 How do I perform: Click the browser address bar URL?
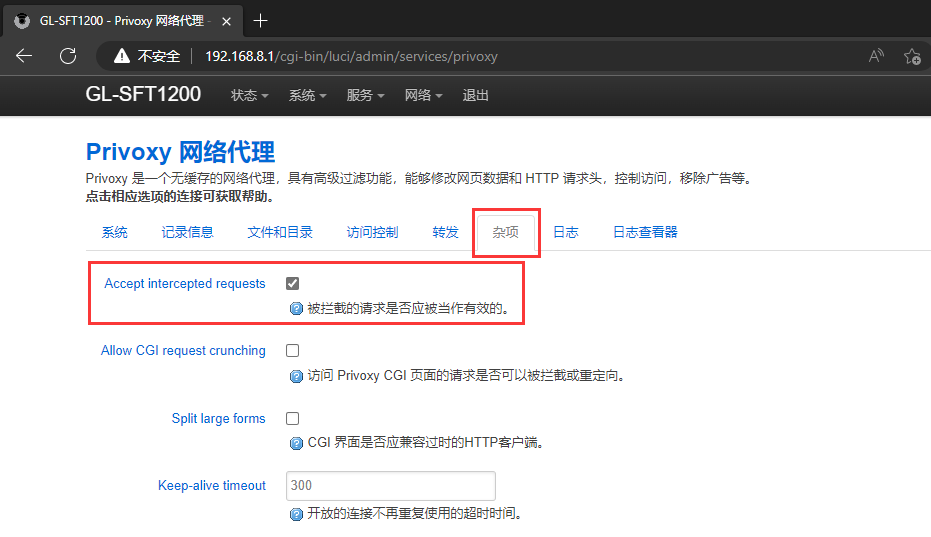352,56
